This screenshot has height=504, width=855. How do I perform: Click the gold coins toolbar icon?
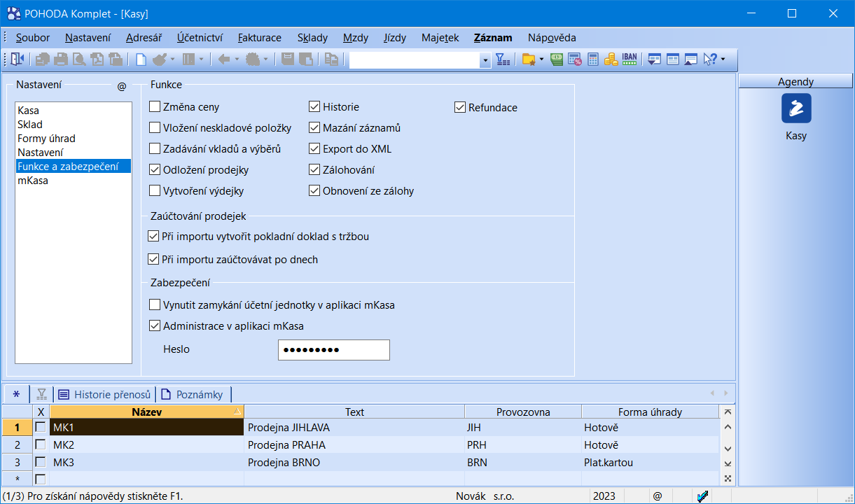[611, 59]
